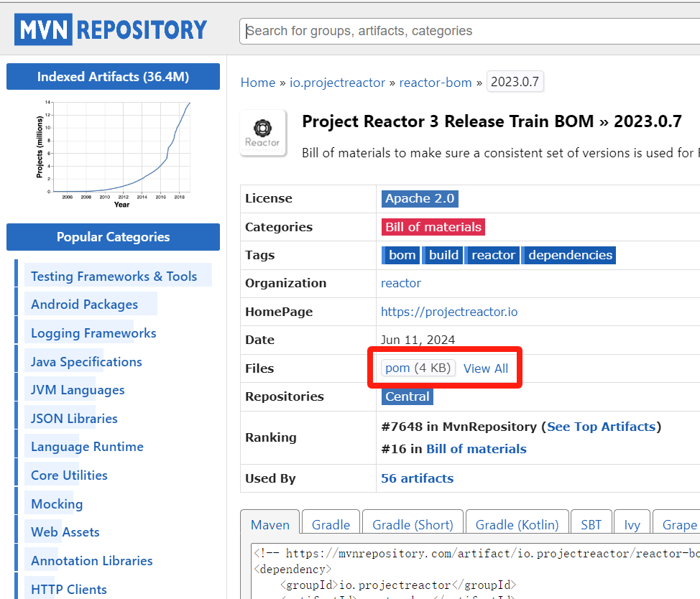Switch to the Gradle tab
The width and height of the screenshot is (700, 599).
(331, 524)
